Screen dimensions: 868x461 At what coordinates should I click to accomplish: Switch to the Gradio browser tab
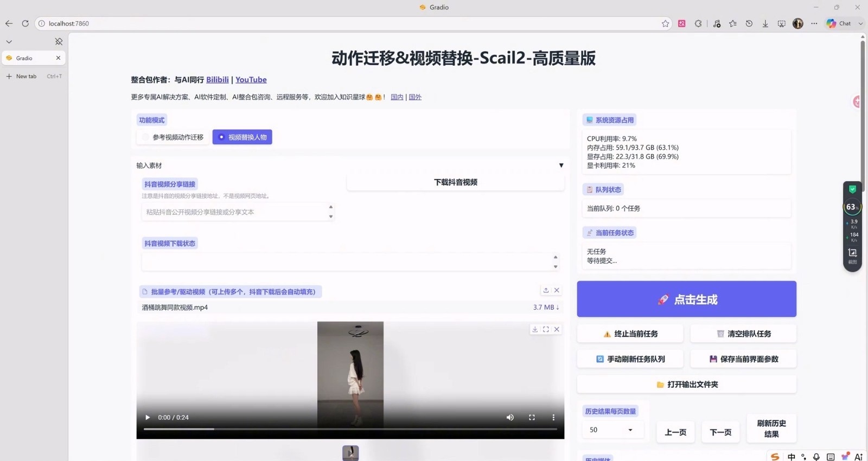click(x=33, y=58)
